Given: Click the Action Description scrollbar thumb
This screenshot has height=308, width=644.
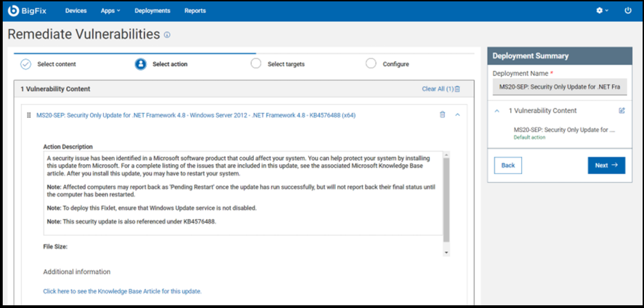Looking at the screenshot, I should point(446,200).
